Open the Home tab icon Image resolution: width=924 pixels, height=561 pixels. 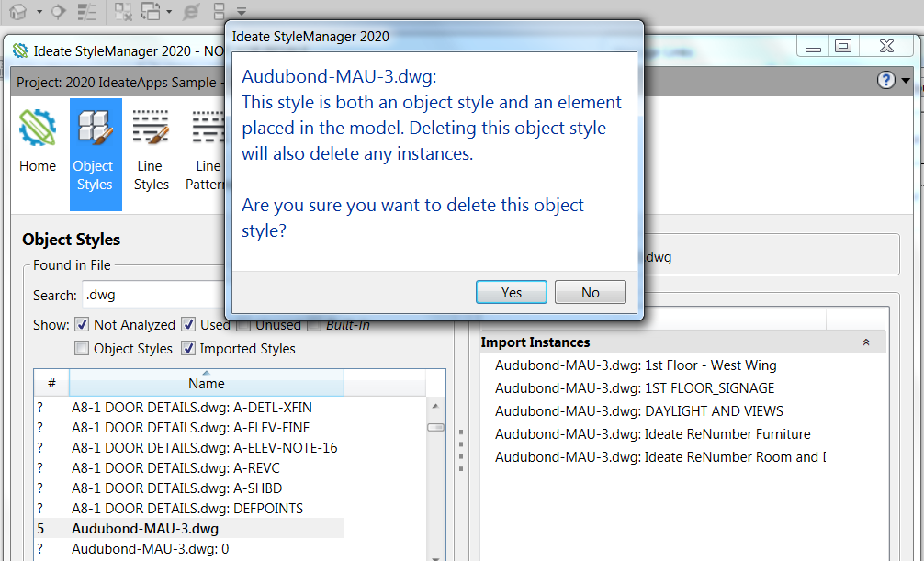coord(38,141)
